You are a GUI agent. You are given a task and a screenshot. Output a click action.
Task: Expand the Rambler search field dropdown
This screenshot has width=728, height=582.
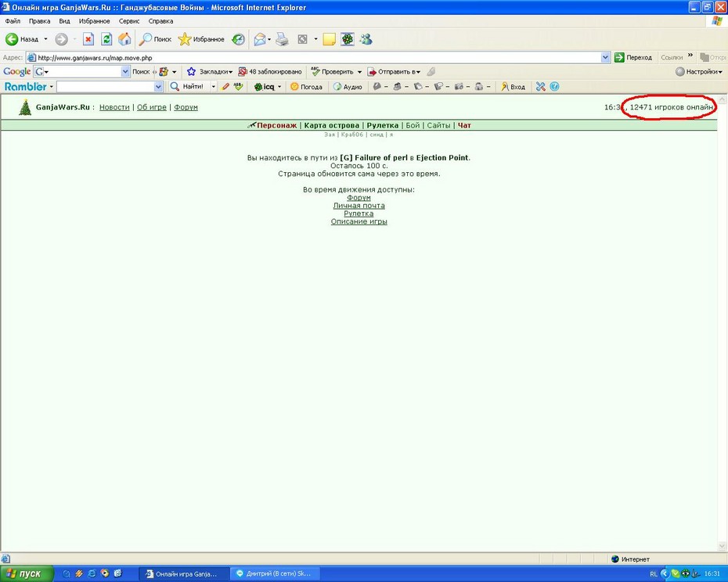(x=158, y=86)
